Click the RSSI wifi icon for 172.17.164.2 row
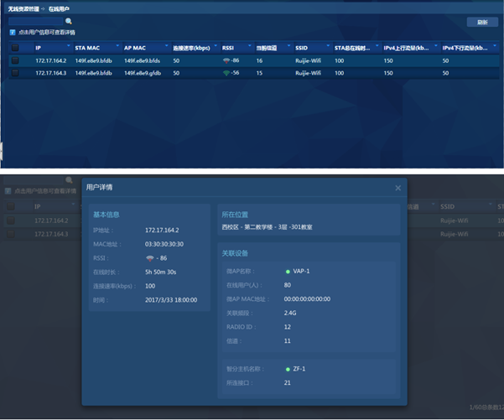Viewport: 504px width, 420px height. coord(226,60)
